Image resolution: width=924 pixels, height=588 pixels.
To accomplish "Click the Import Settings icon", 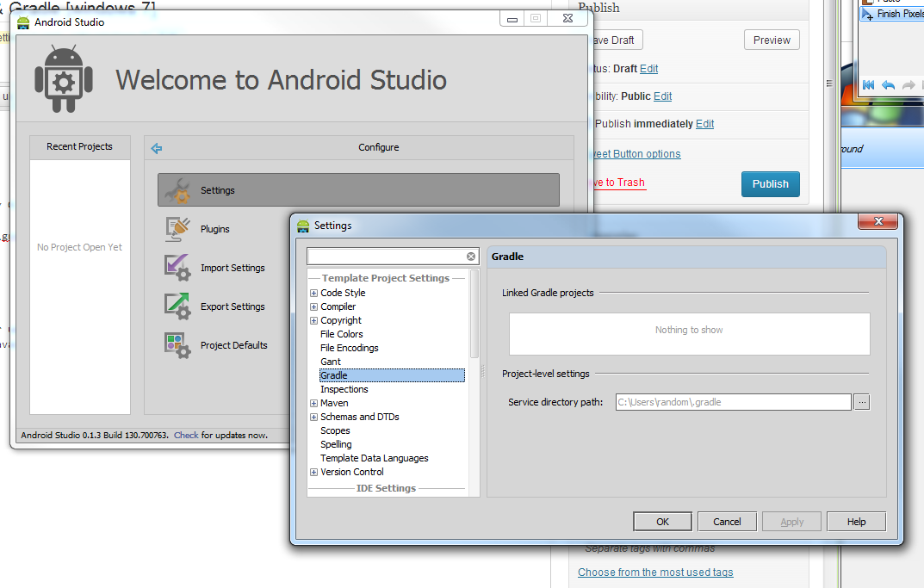I will coord(177,268).
